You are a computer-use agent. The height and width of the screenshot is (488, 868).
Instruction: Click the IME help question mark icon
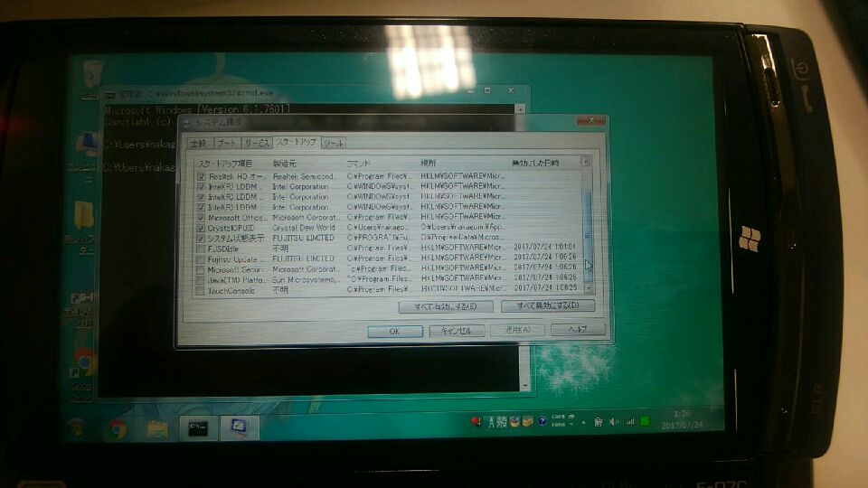[542, 422]
